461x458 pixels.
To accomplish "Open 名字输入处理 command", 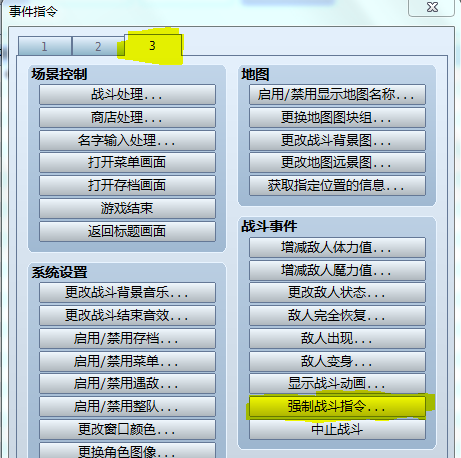I will 127,140.
